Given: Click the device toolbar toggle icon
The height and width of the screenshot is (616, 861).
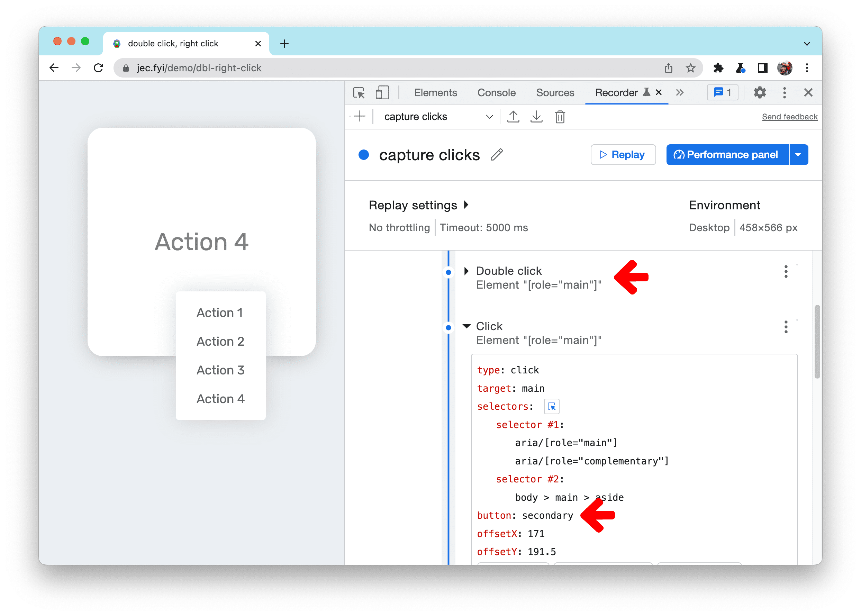Looking at the screenshot, I should (x=382, y=93).
